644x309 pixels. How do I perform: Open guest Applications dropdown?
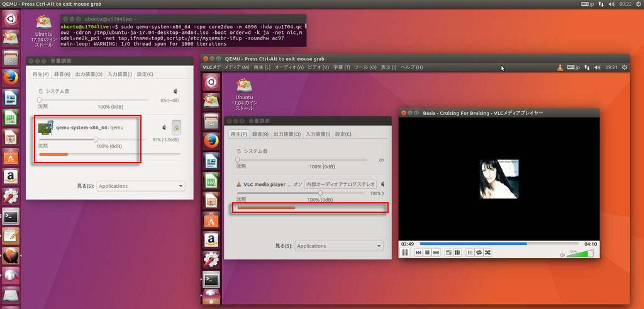[339, 246]
